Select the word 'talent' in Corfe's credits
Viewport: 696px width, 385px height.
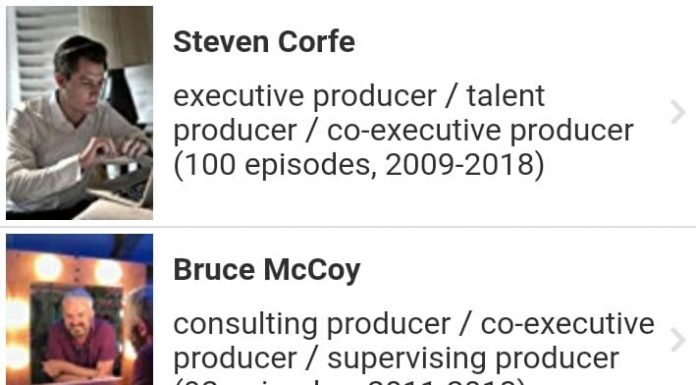[x=506, y=96]
